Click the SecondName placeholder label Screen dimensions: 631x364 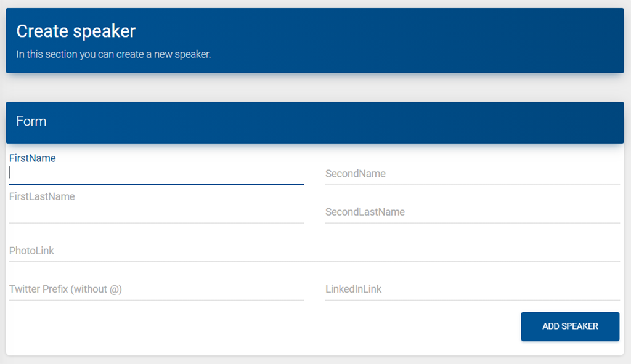pyautogui.click(x=356, y=174)
